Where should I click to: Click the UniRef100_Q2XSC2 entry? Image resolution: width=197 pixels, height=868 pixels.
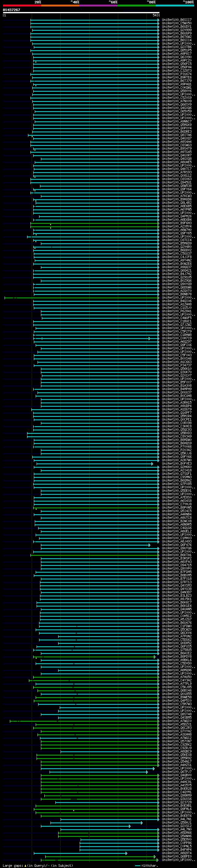point(176,826)
